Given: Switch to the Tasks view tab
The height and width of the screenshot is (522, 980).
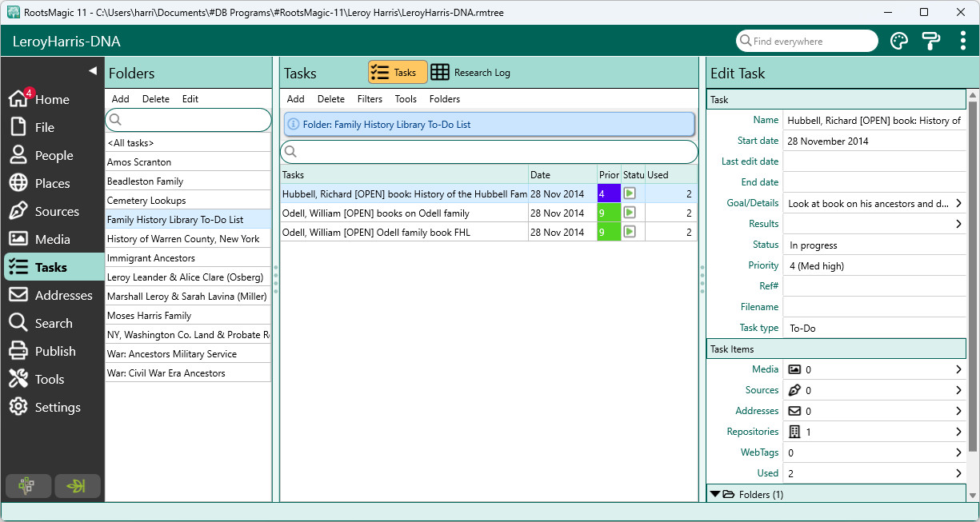Looking at the screenshot, I should pos(398,72).
